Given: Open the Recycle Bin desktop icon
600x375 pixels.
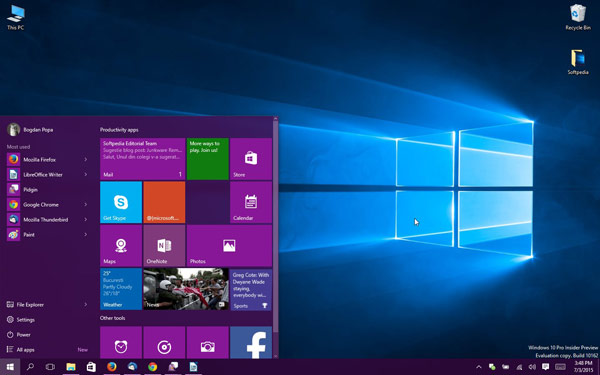Looking at the screenshot, I should pyautogui.click(x=578, y=17).
